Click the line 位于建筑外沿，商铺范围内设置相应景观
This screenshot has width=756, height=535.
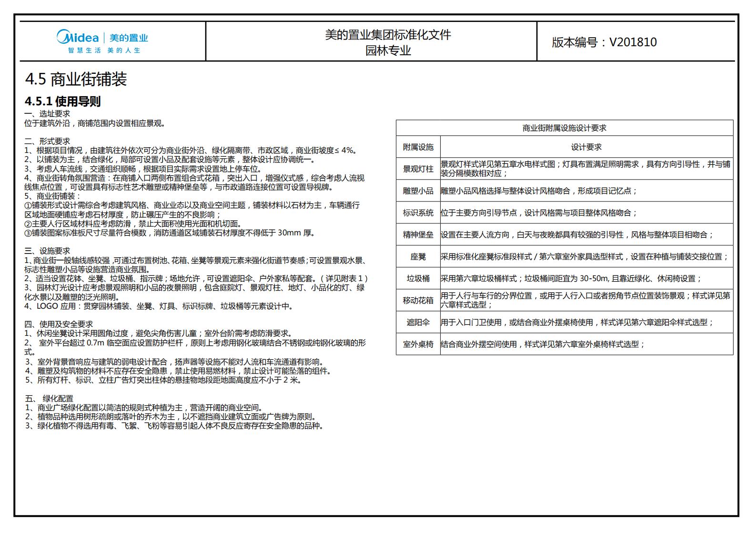point(95,123)
